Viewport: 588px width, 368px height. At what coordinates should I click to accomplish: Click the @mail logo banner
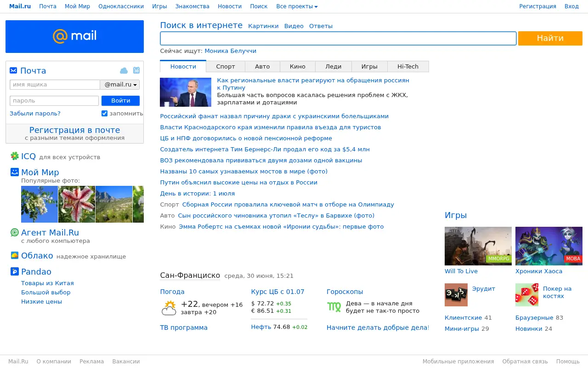pyautogui.click(x=74, y=36)
